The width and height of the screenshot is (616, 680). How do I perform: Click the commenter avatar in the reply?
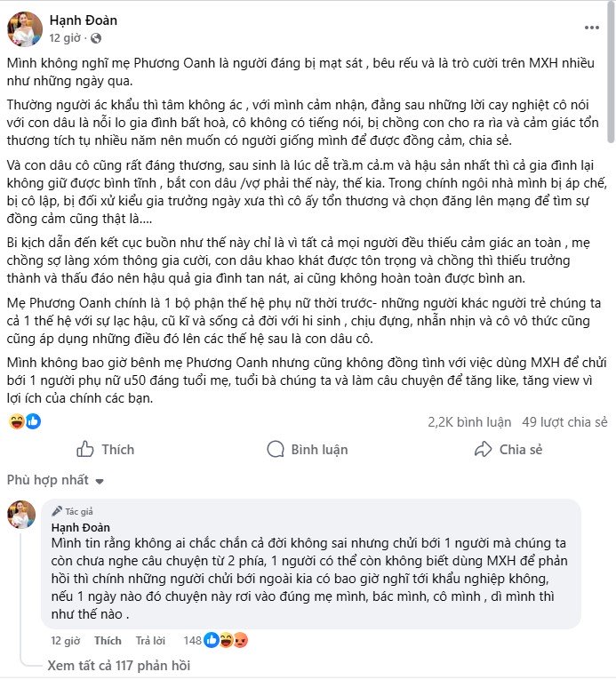21,515
